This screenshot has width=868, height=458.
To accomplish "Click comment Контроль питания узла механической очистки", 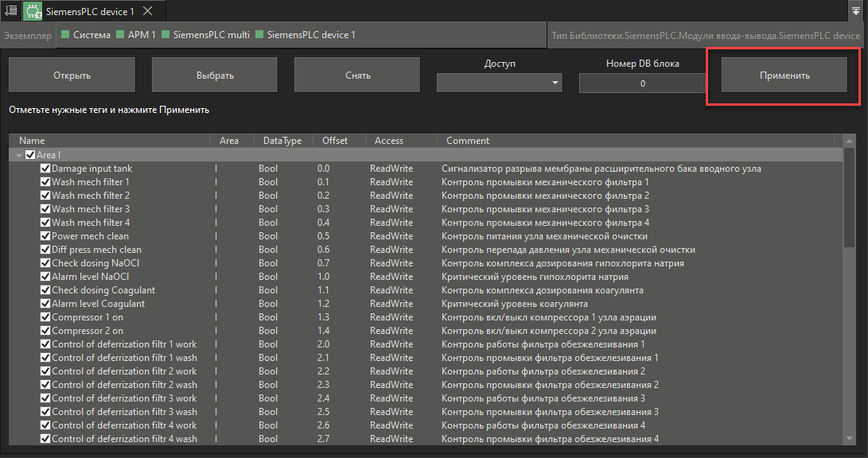I will tap(545, 236).
